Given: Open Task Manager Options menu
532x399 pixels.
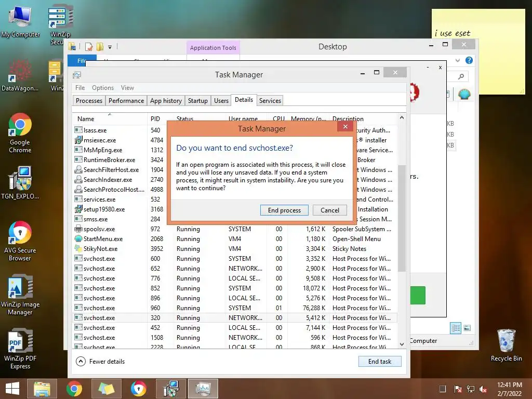Looking at the screenshot, I should [103, 87].
